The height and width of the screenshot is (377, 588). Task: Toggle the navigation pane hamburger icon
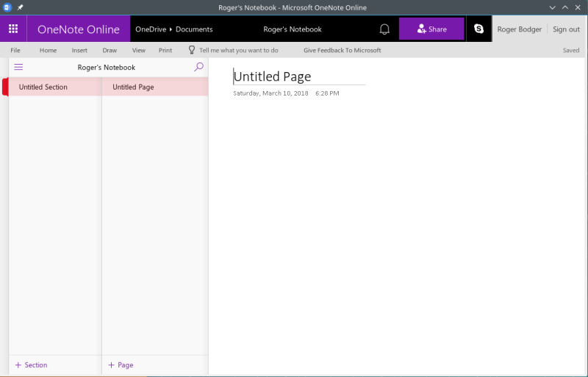pos(18,67)
